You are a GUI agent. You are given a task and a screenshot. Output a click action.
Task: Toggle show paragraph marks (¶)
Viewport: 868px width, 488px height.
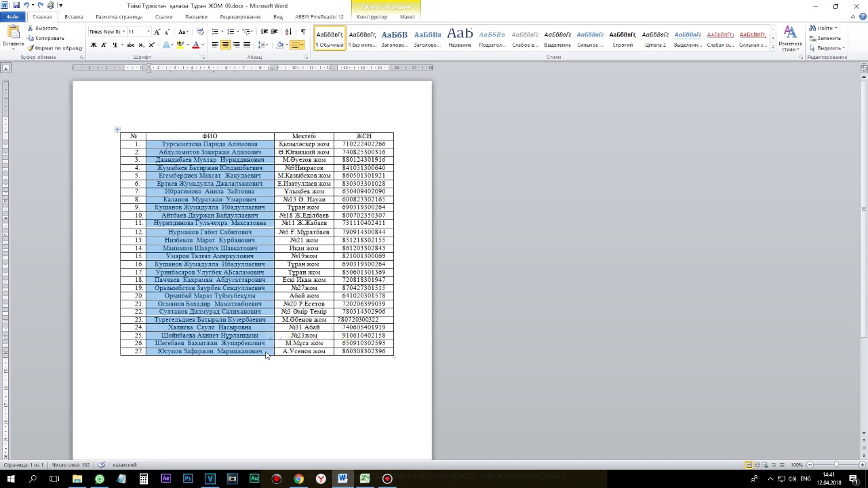302,32
